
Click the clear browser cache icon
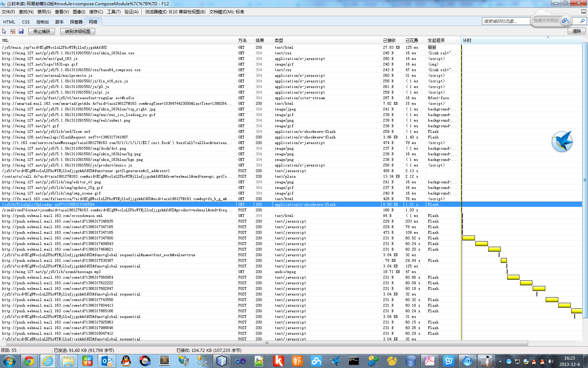click(x=13, y=31)
